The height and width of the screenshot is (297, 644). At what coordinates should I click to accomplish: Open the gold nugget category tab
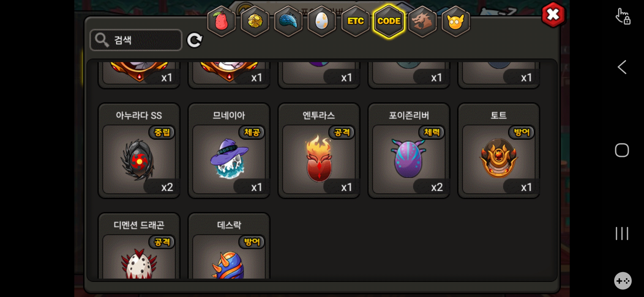click(255, 21)
